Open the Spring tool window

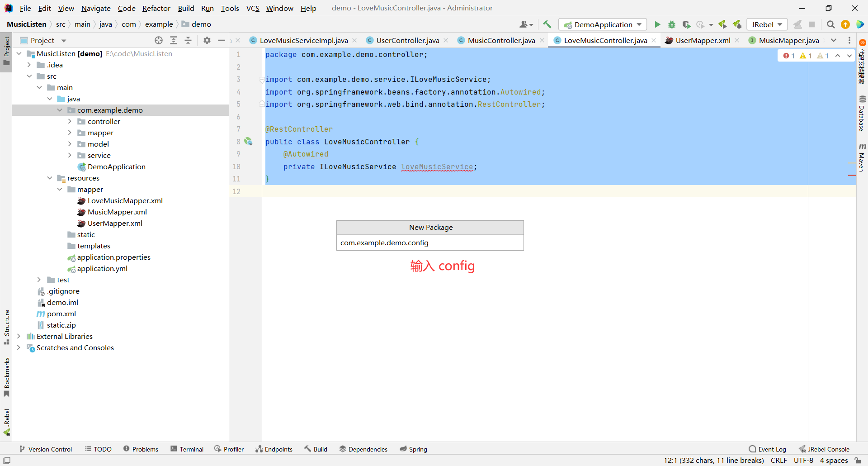pyautogui.click(x=413, y=449)
